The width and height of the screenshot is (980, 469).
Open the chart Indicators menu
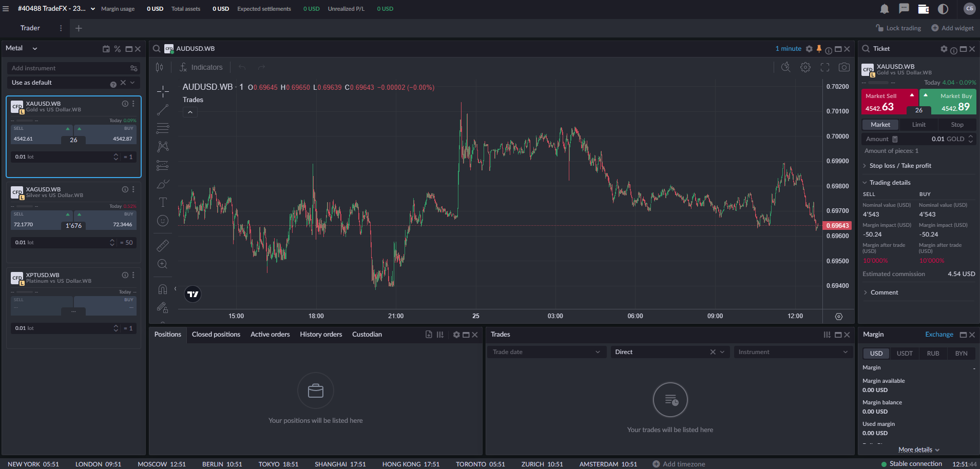(201, 67)
